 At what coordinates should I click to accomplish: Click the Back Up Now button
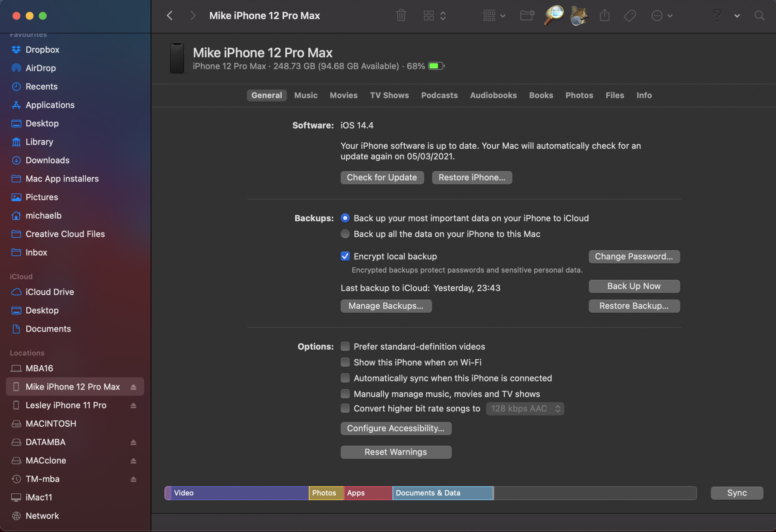pyautogui.click(x=634, y=286)
